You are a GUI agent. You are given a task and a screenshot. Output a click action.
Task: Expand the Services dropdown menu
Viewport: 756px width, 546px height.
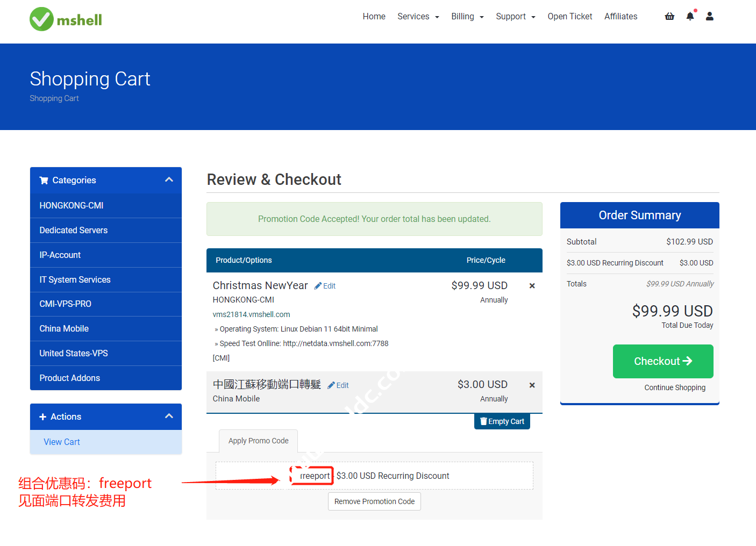pyautogui.click(x=418, y=17)
